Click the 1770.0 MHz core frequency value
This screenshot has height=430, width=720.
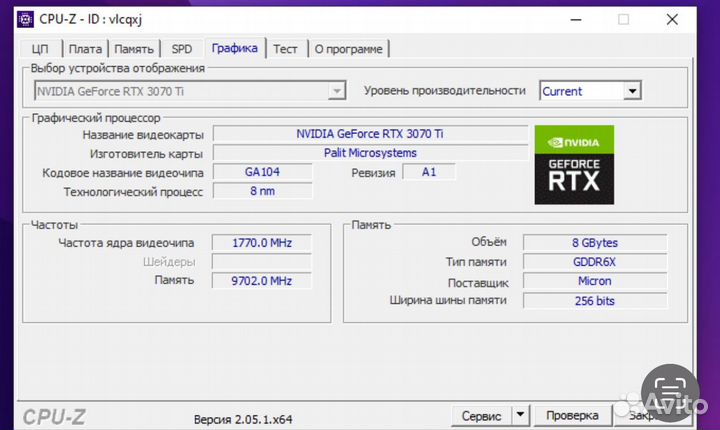click(x=262, y=243)
